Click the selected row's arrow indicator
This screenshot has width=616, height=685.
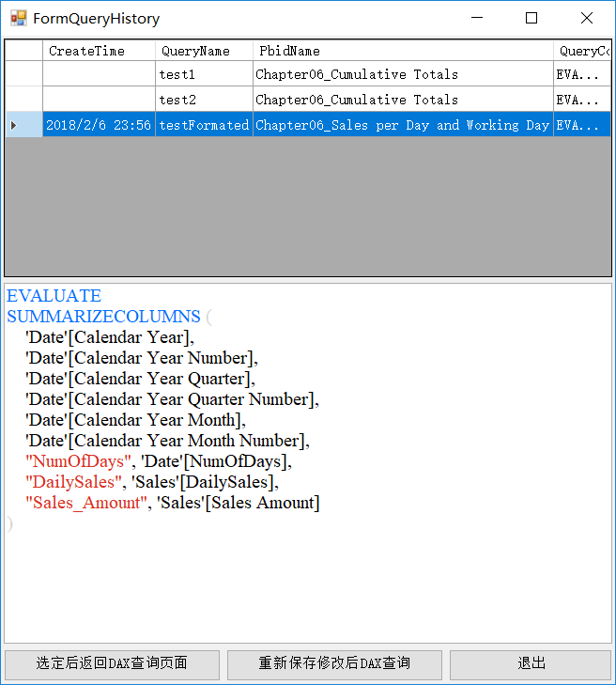13,125
